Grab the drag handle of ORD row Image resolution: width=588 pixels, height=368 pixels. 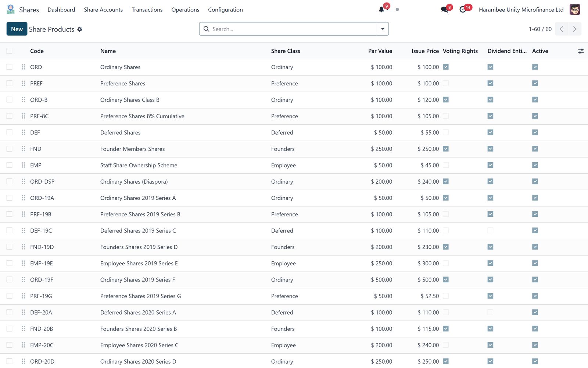pos(24,67)
